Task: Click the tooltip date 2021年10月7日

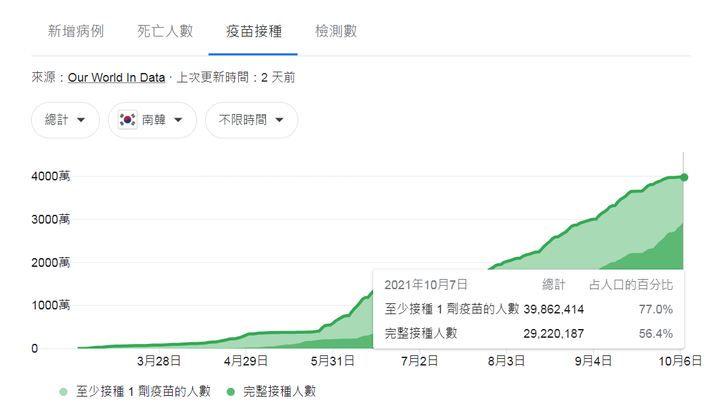Action: click(426, 285)
